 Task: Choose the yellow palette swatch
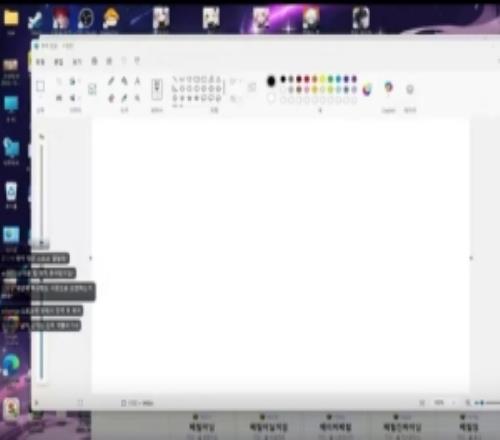tap(322, 79)
